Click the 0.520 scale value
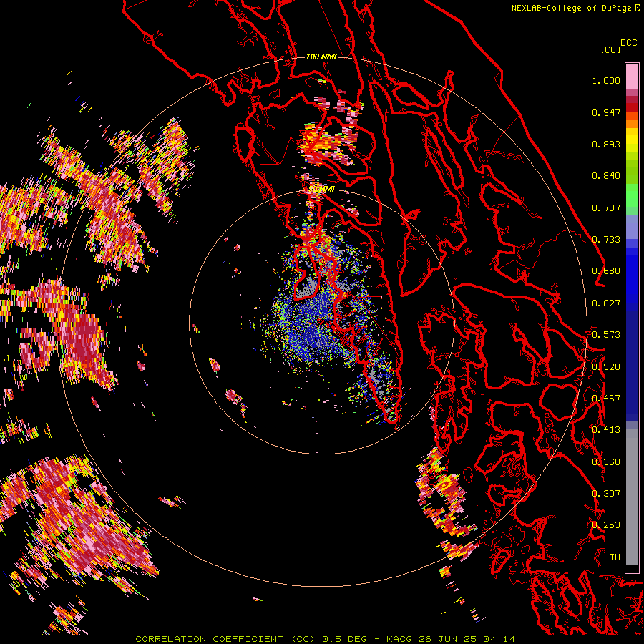Screen dimensions: 644x644 (606, 367)
